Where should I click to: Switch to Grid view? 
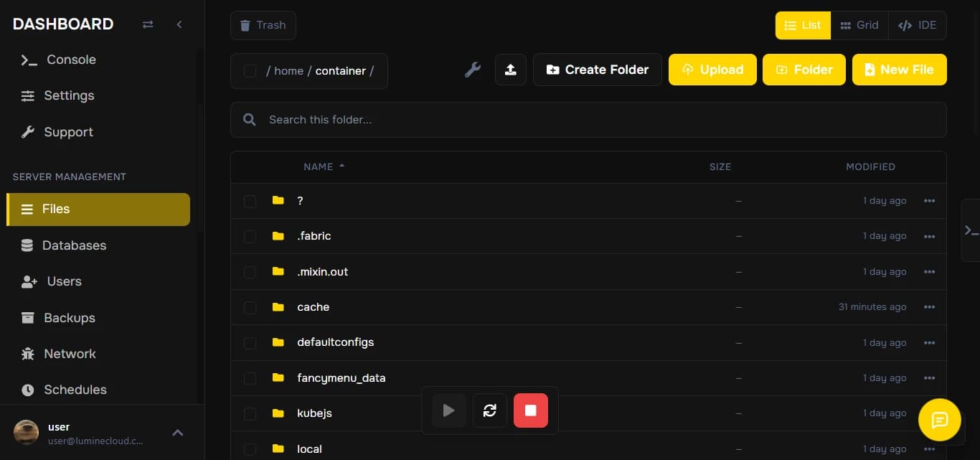click(x=859, y=25)
